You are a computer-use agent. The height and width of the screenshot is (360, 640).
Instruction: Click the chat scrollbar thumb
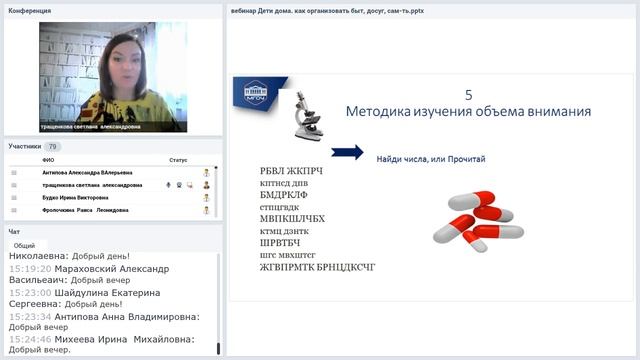click(218, 349)
